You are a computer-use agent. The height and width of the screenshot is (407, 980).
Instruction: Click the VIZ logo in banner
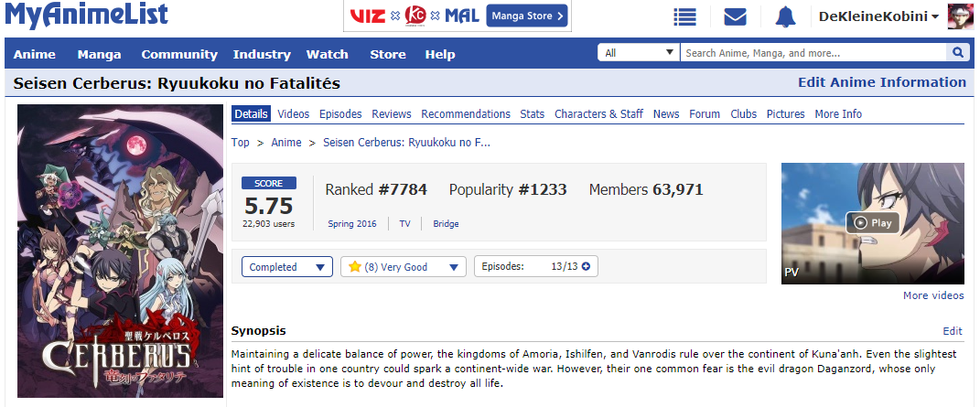(x=368, y=16)
